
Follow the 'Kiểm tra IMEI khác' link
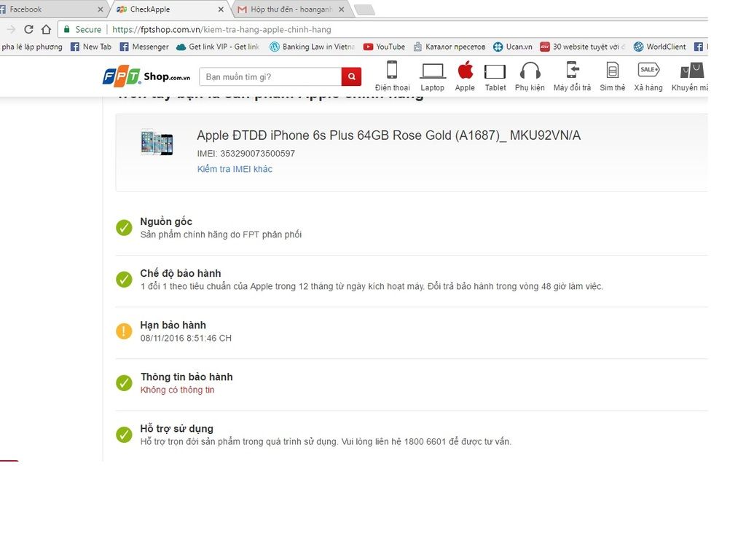[x=235, y=169]
